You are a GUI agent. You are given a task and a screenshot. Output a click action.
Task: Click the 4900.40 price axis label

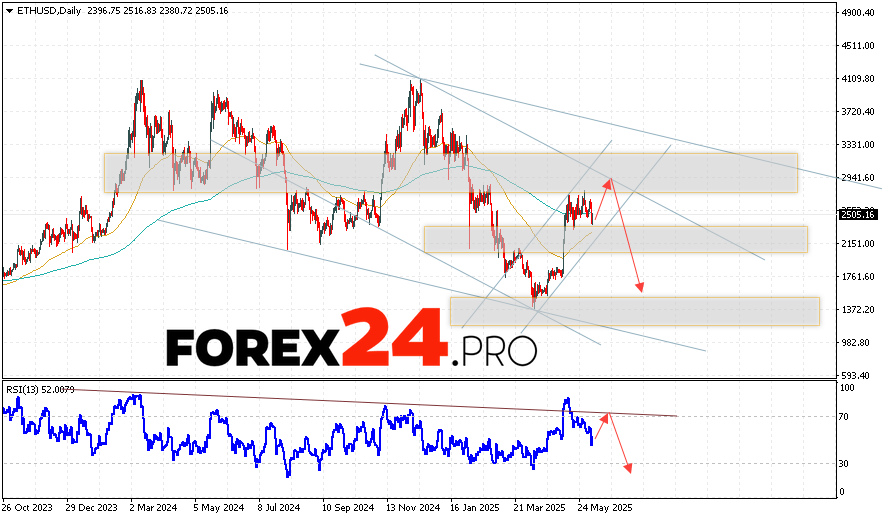[857, 13]
